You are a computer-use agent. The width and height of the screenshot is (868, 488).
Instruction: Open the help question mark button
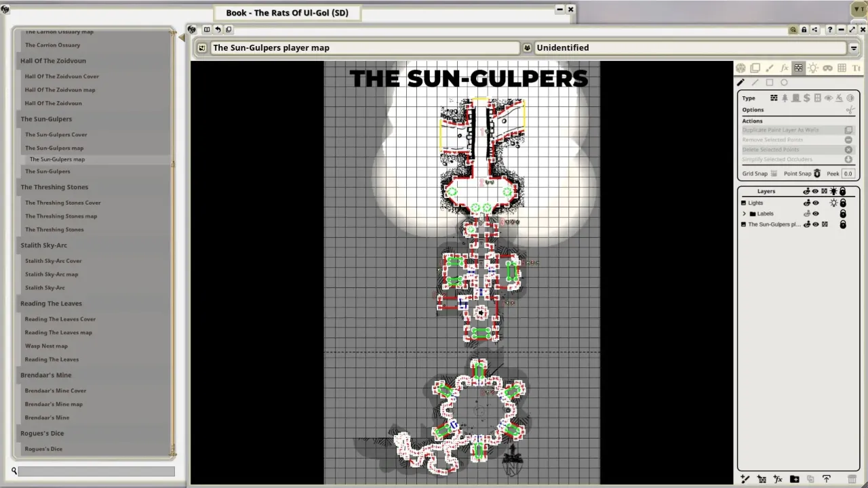(x=829, y=29)
